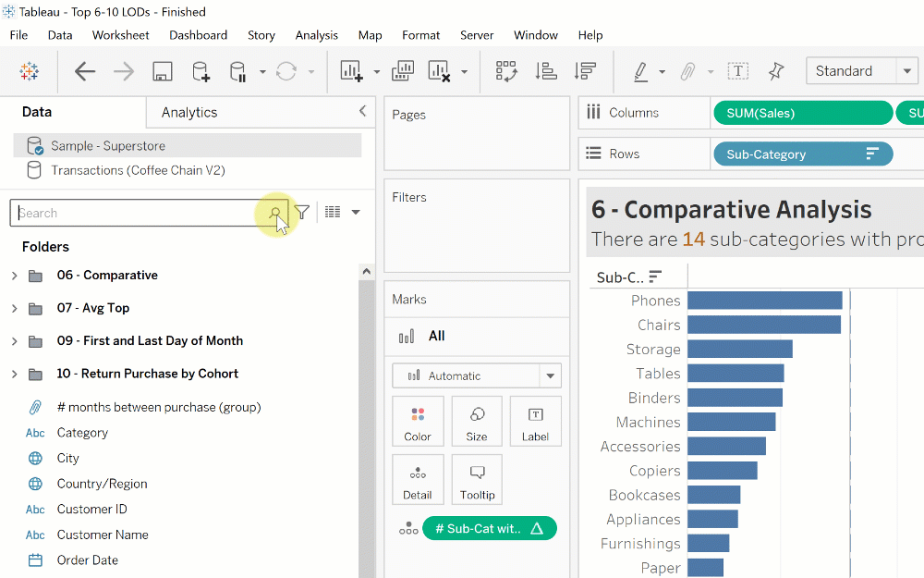Click the Save icon in toolbar
The height and width of the screenshot is (578, 924).
click(162, 71)
